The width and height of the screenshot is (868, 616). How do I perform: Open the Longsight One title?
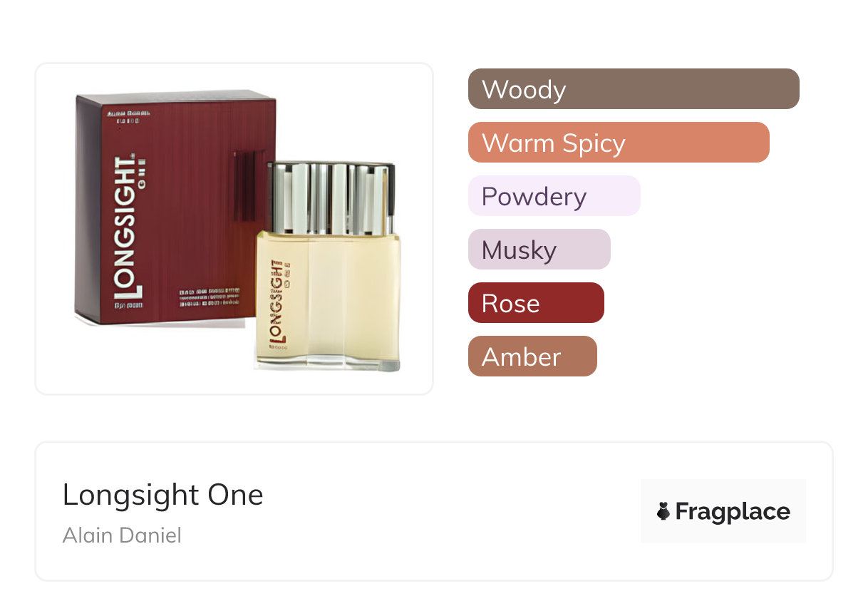click(162, 495)
